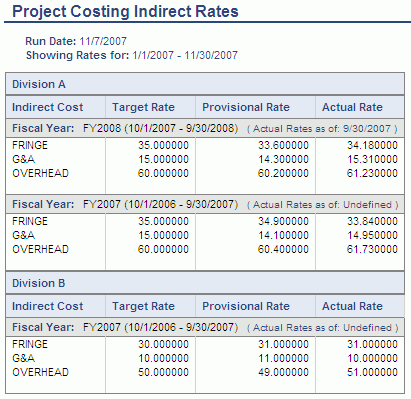Screen dimensions: 411x399
Task: Click Division A Indirect Cost column header
Action: coord(48,107)
